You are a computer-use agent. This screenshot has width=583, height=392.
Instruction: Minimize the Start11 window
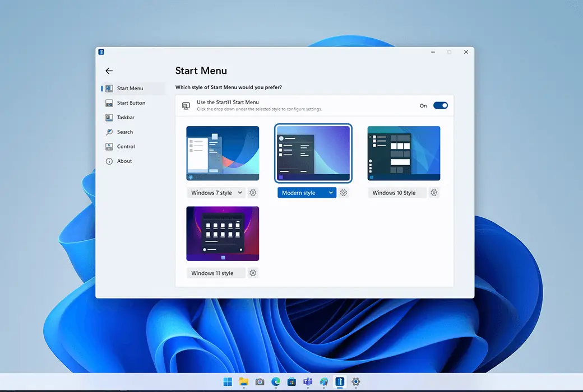[x=433, y=52]
